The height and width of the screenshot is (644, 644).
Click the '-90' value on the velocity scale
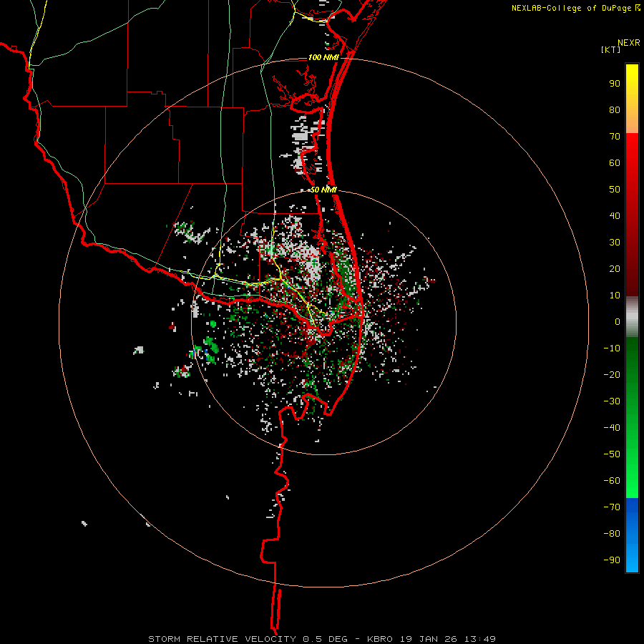pyautogui.click(x=612, y=560)
